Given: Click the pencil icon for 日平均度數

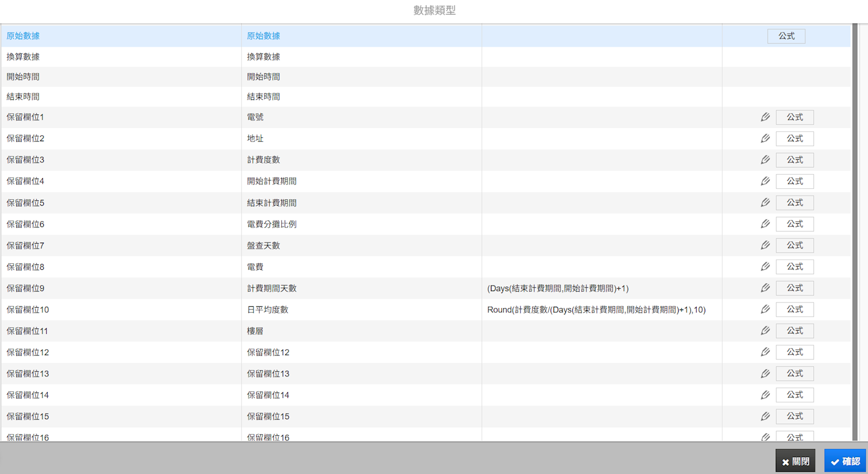Looking at the screenshot, I should pyautogui.click(x=765, y=309).
